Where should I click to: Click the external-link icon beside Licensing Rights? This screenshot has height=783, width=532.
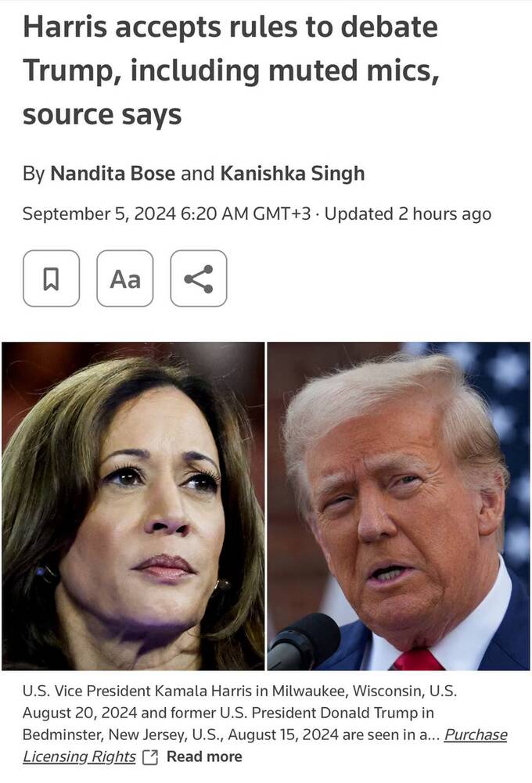[150, 757]
